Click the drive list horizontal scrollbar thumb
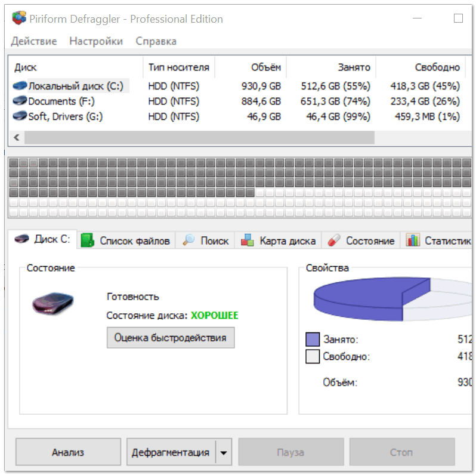Viewport: 476px width, 475px height. pos(199,138)
